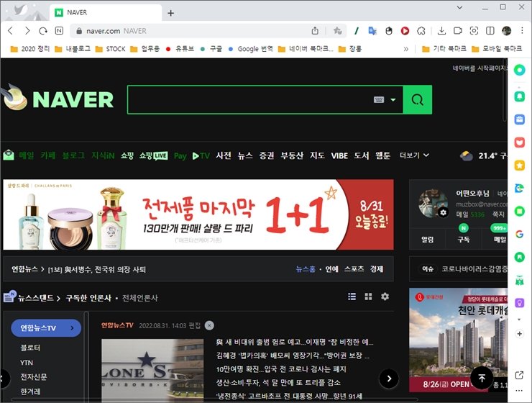Viewport: 532px width, 403px height.
Task: Click the NAVER logo
Action: (73, 99)
